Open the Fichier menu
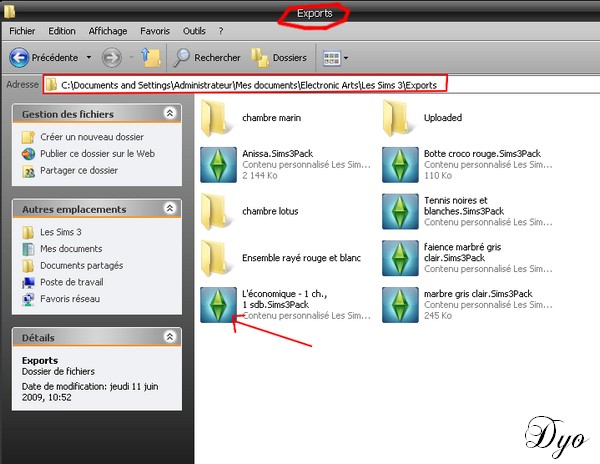 click(x=22, y=31)
